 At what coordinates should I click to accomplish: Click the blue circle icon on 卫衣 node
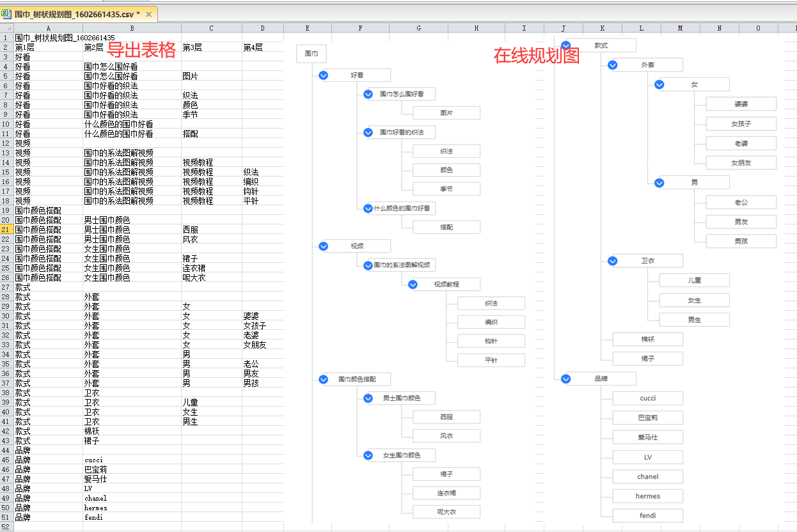(x=612, y=260)
